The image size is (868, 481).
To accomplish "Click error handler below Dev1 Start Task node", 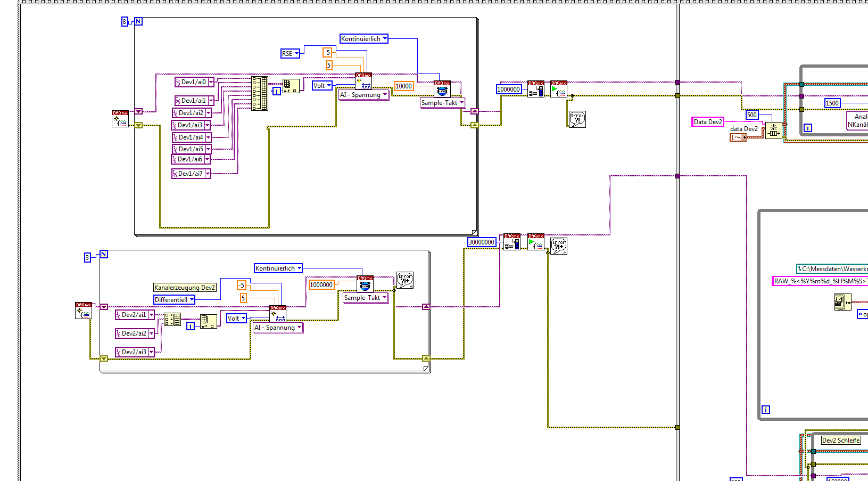I will (577, 119).
